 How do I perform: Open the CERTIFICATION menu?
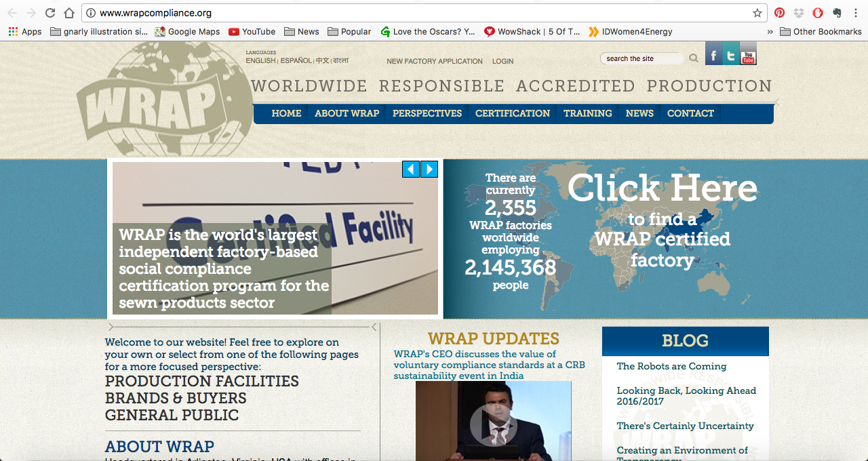click(513, 113)
